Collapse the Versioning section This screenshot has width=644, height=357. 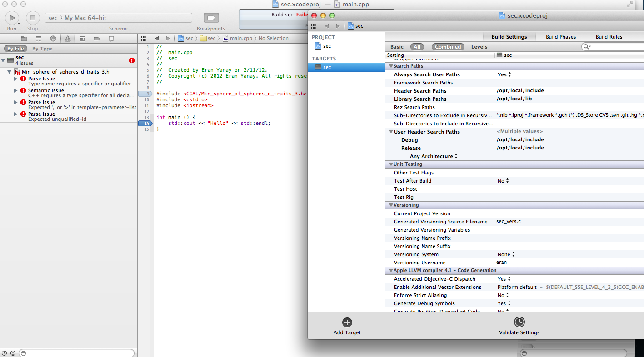click(x=390, y=205)
